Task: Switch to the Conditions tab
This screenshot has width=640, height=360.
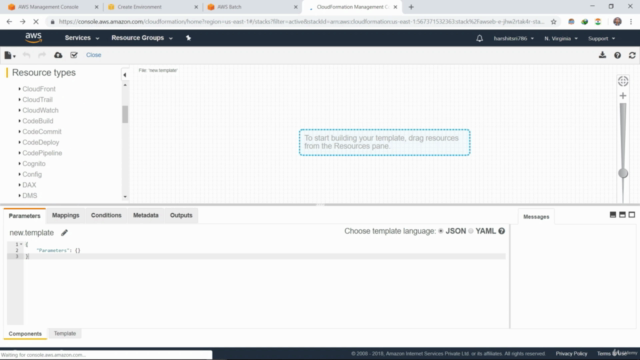Action: coord(106,215)
